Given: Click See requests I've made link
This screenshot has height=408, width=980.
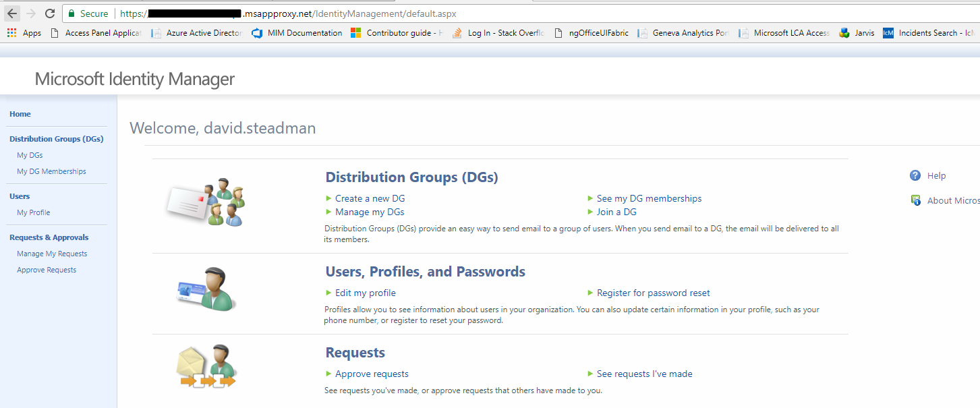Looking at the screenshot, I should point(645,374).
